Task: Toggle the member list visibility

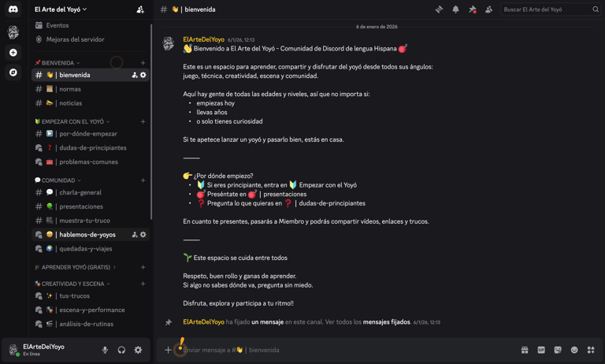Action: (x=489, y=9)
